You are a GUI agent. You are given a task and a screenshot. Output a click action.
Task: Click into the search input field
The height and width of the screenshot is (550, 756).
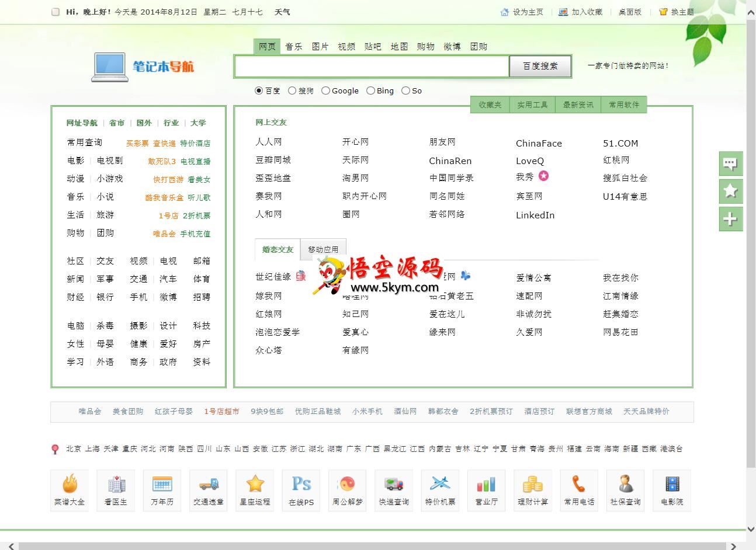click(x=372, y=67)
